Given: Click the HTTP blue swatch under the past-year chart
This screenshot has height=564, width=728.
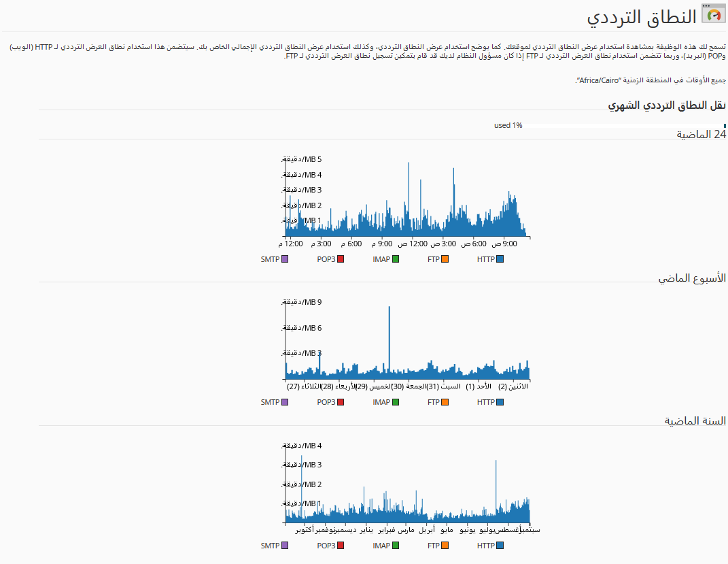Looking at the screenshot, I should tap(500, 546).
